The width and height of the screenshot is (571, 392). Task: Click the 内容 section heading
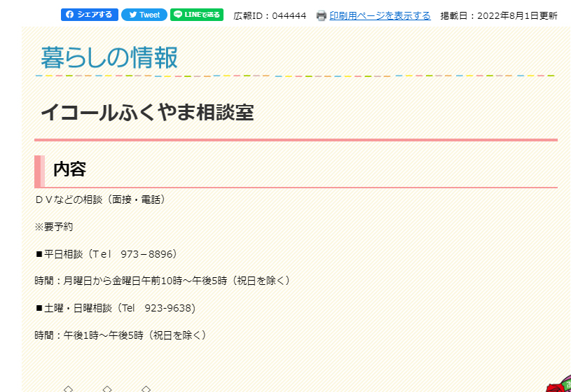click(69, 169)
